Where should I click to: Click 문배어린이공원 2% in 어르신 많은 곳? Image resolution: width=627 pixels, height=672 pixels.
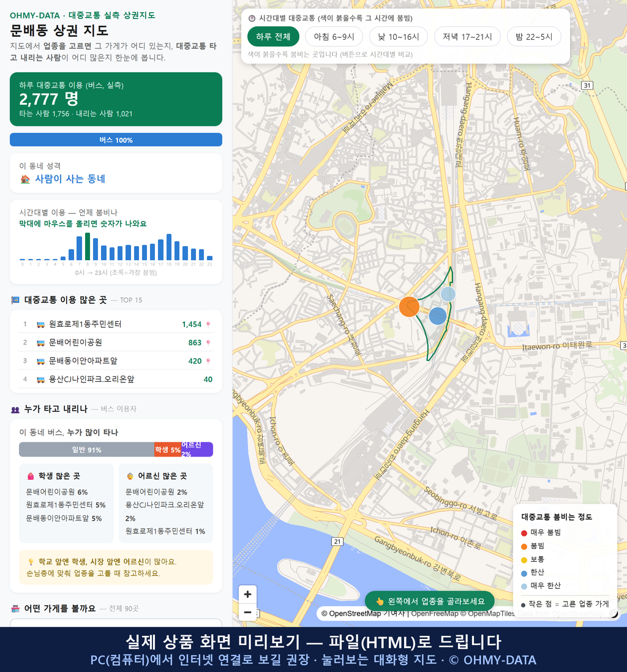point(156,492)
